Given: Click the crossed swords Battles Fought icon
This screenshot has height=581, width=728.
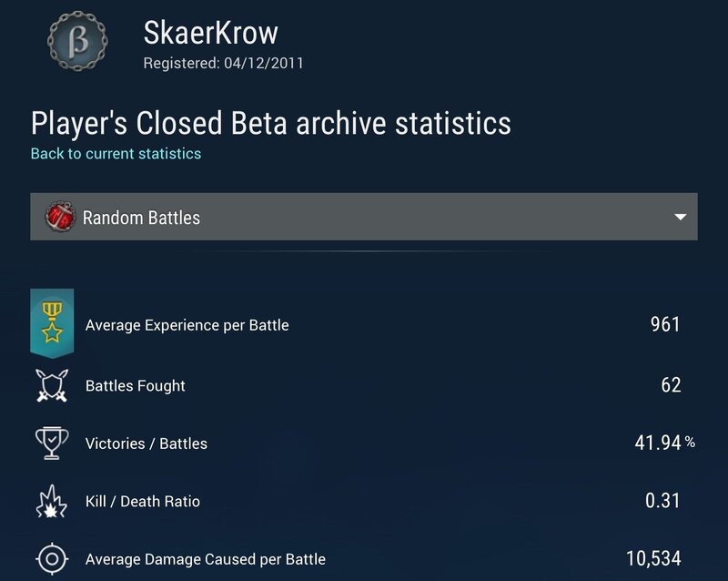Looking at the screenshot, I should point(52,385).
